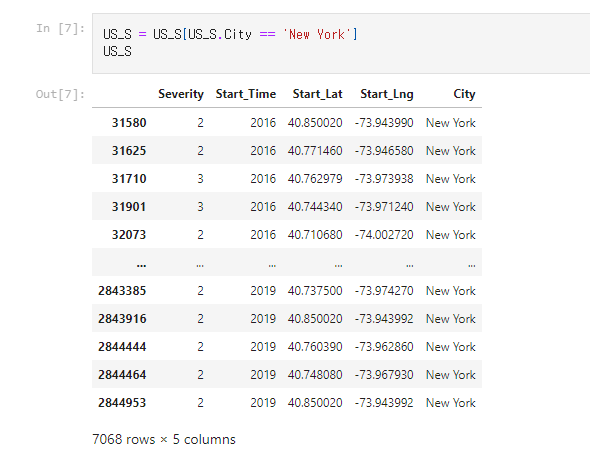Click row index 31710
590x461 pixels.
(129, 179)
